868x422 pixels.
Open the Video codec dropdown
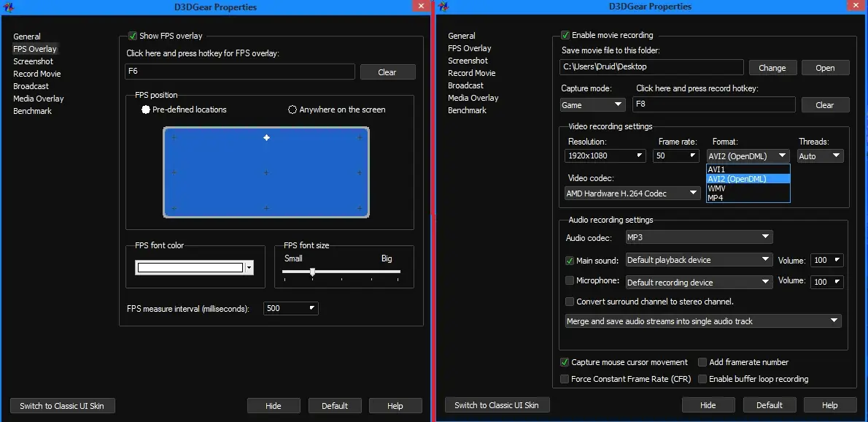632,193
